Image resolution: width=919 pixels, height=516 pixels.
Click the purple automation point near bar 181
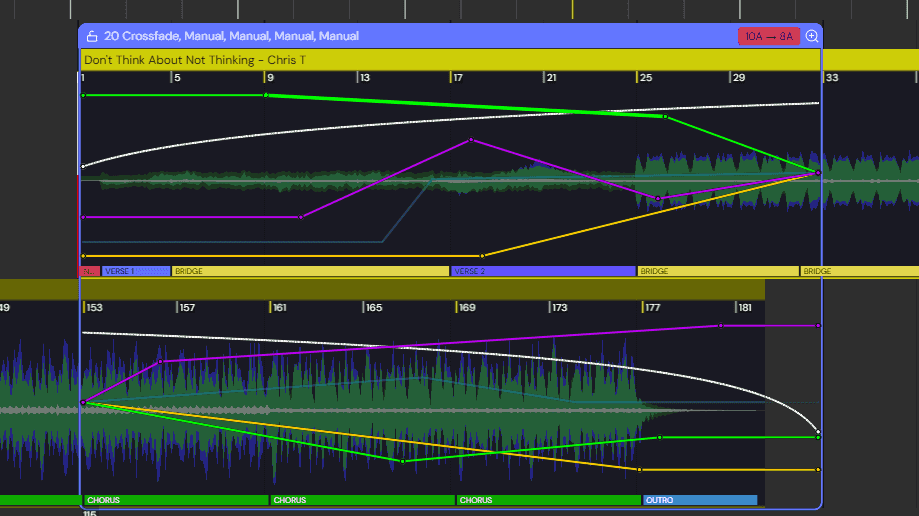(x=720, y=325)
